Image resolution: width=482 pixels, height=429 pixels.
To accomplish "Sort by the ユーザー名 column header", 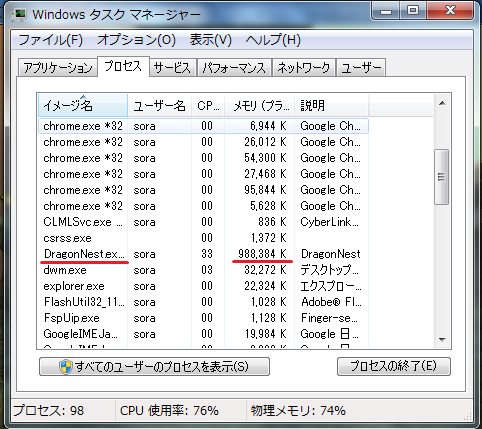I will coord(159,105).
